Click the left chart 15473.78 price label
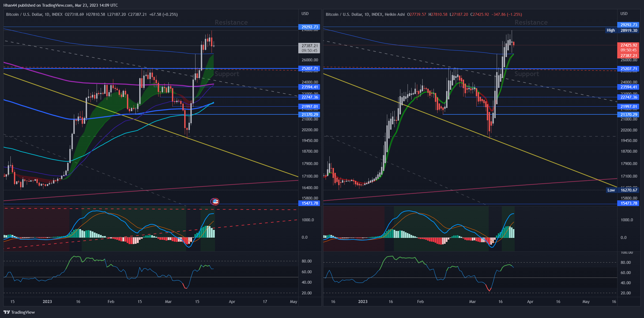This screenshot has width=644, height=318. pyautogui.click(x=310, y=203)
